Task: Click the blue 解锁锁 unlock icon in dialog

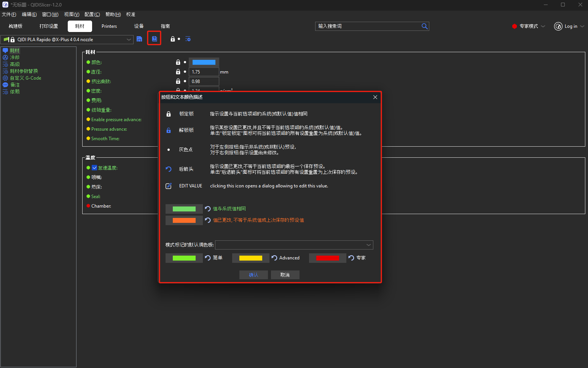Action: (x=169, y=130)
